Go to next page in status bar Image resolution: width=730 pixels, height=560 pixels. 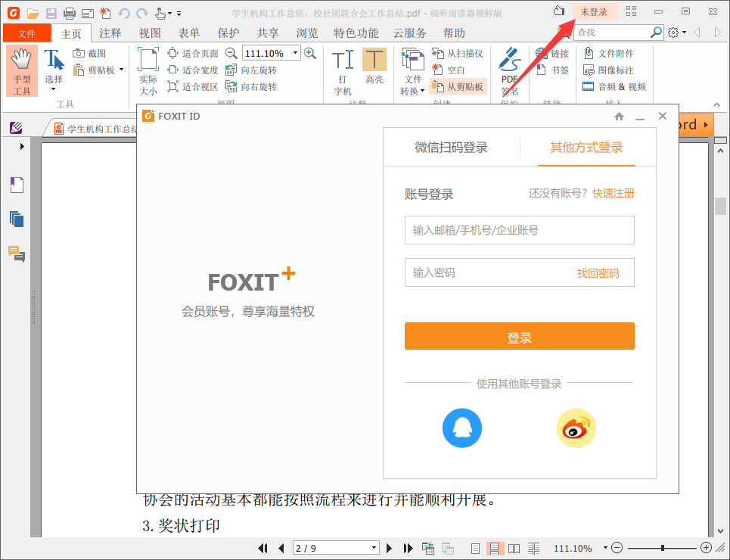(x=390, y=548)
